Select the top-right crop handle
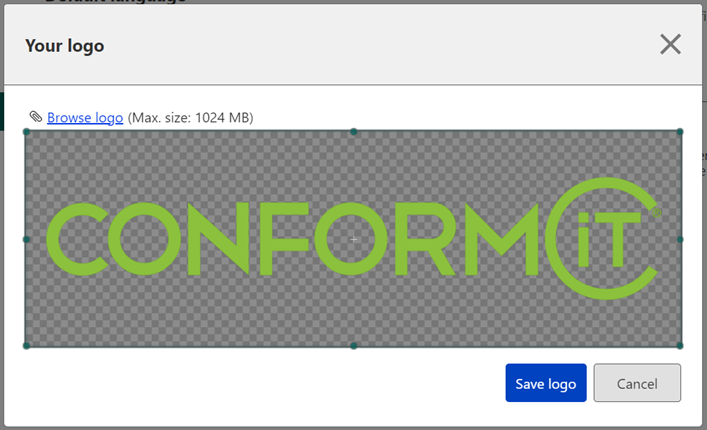 click(x=680, y=132)
